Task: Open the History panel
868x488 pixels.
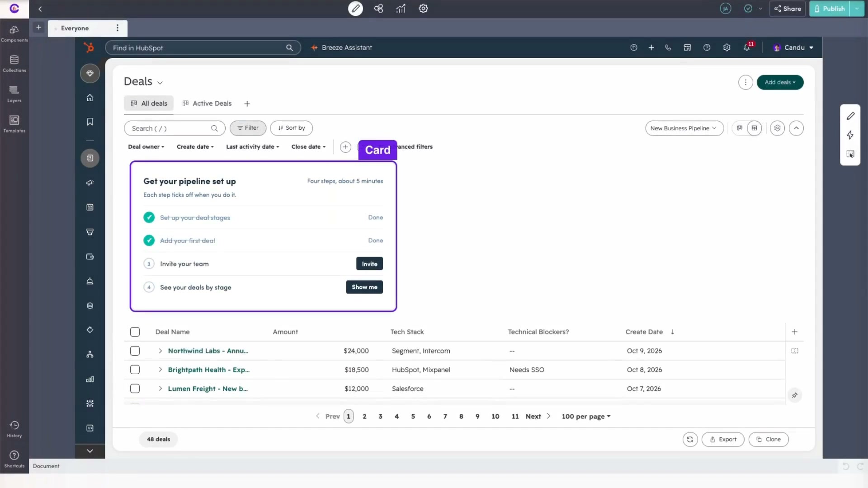Action: tap(14, 429)
